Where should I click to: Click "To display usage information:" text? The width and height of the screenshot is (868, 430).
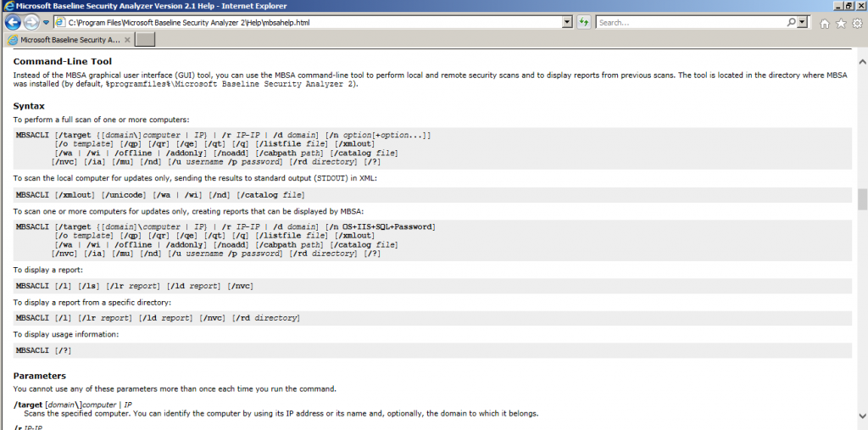coord(66,334)
